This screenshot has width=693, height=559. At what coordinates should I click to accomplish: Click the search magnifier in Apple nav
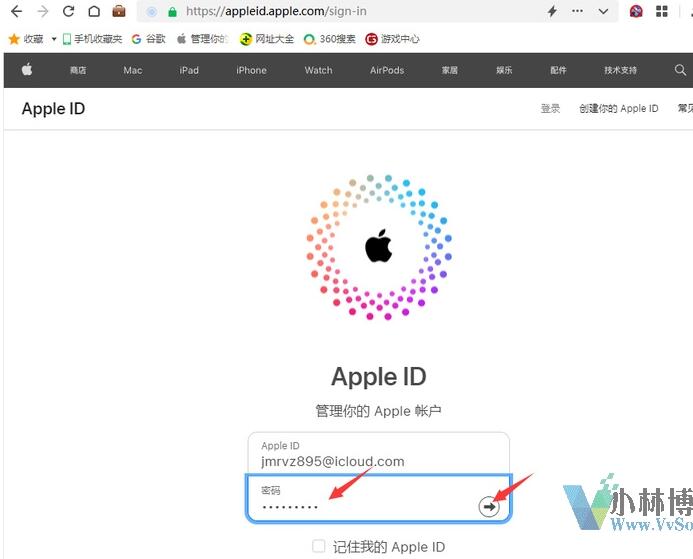point(680,70)
